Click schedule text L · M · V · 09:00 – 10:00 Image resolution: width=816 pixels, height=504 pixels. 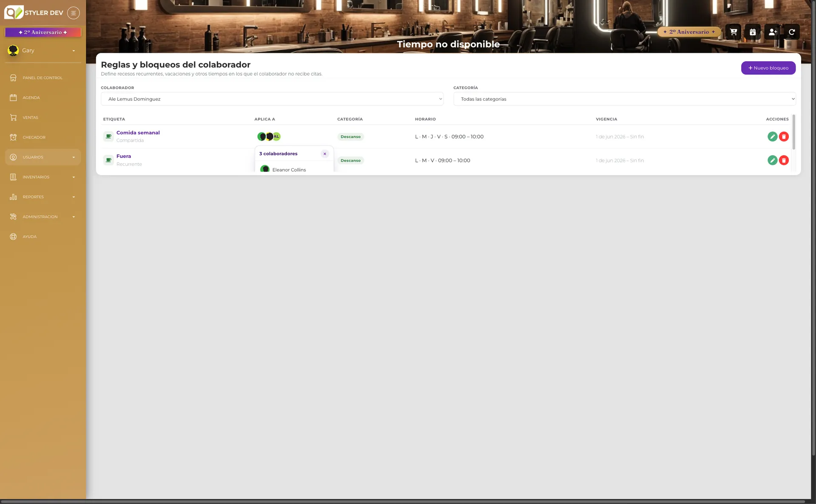(442, 161)
